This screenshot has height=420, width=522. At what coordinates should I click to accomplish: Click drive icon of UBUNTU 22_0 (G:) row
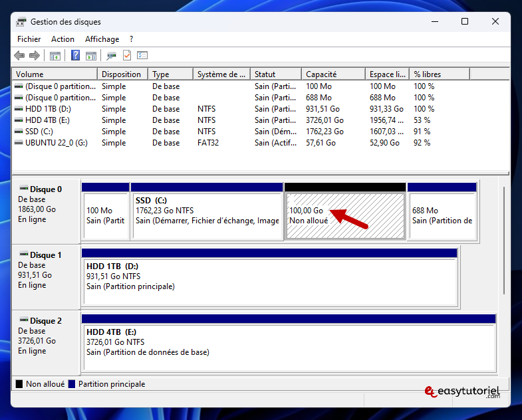tap(19, 143)
